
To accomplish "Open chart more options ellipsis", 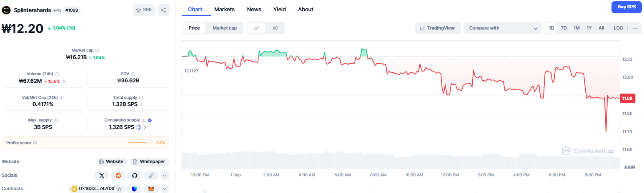I will point(635,28).
